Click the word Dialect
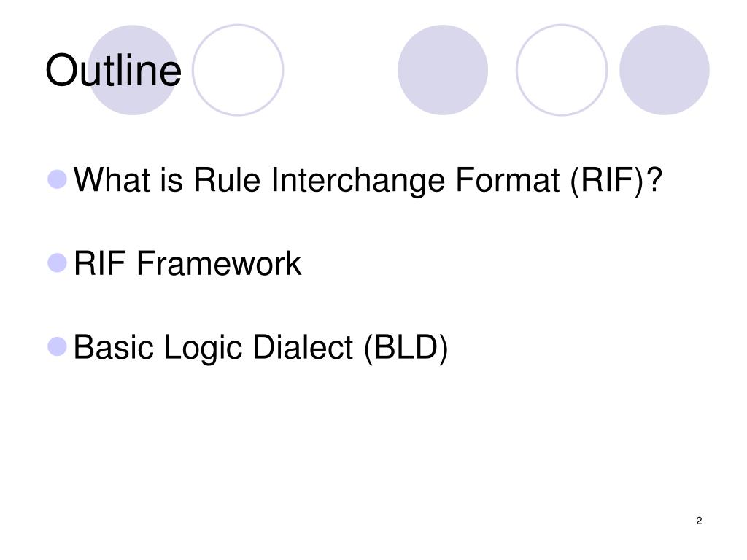The width and height of the screenshot is (747, 560). (x=303, y=346)
